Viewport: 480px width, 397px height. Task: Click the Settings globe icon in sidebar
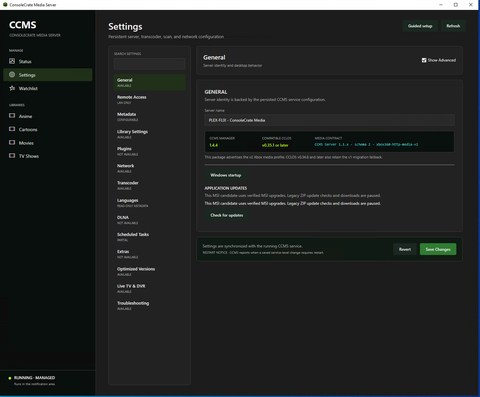[x=12, y=75]
